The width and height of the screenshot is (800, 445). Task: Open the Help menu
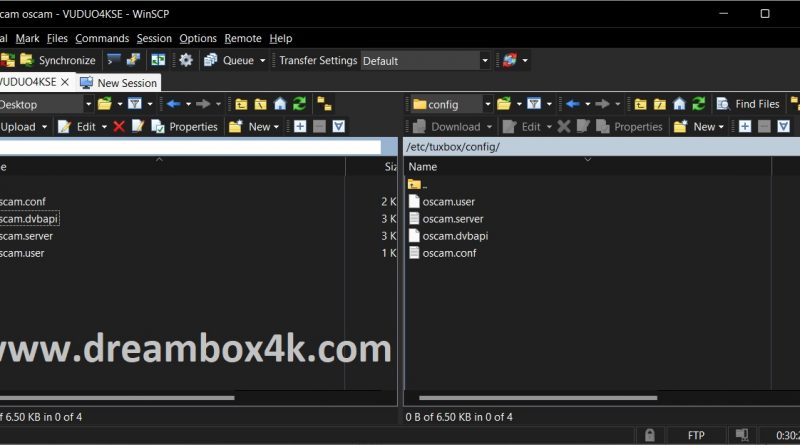tap(281, 38)
